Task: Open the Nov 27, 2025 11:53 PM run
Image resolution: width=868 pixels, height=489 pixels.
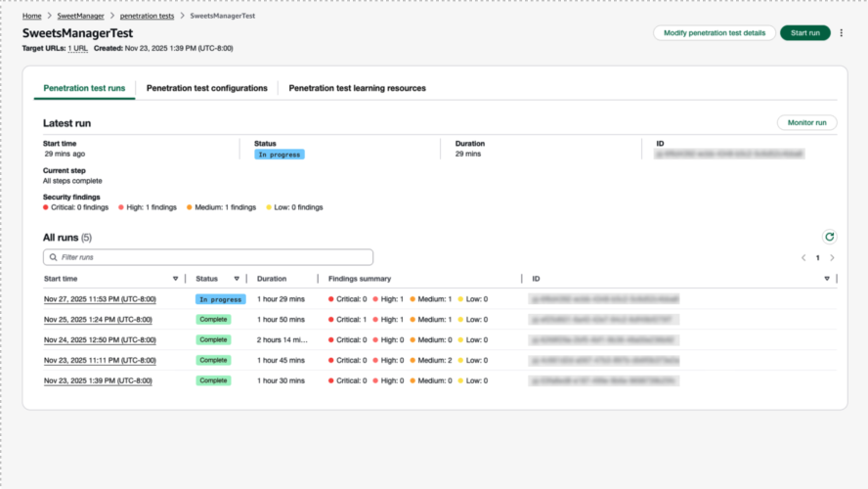Action: tap(100, 299)
